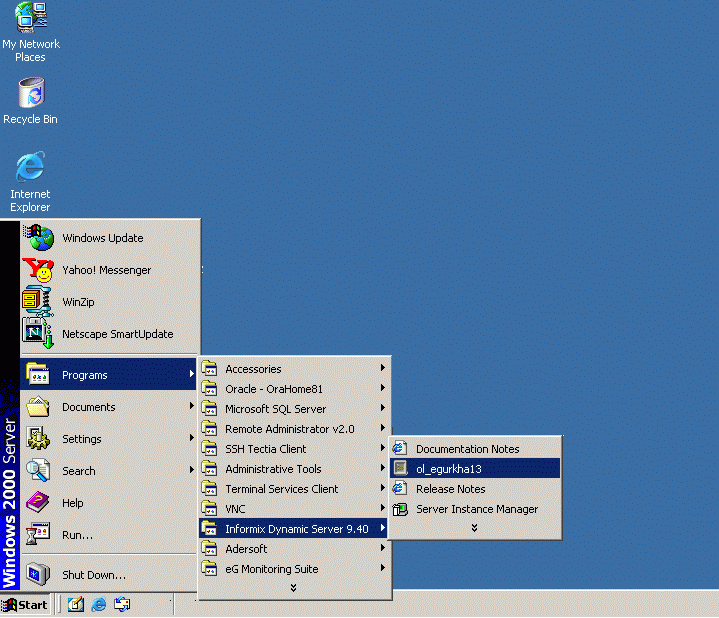Click the Programs folder icon
This screenshot has height=618, width=719.
[x=38, y=374]
